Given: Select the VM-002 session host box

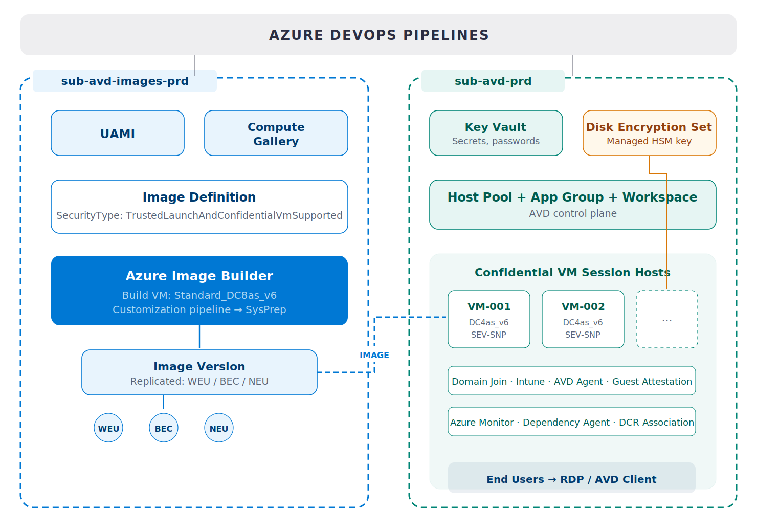Looking at the screenshot, I should pos(583,319).
